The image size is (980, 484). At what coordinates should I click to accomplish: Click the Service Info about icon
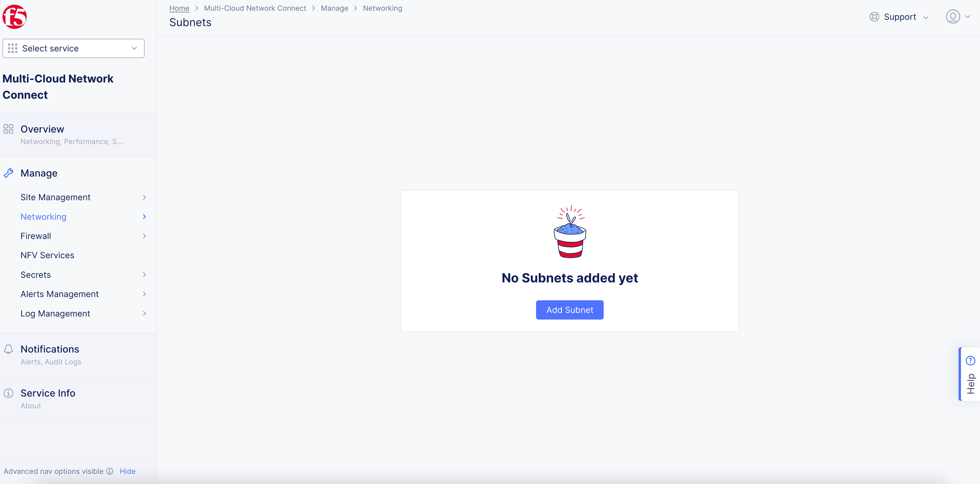point(8,393)
